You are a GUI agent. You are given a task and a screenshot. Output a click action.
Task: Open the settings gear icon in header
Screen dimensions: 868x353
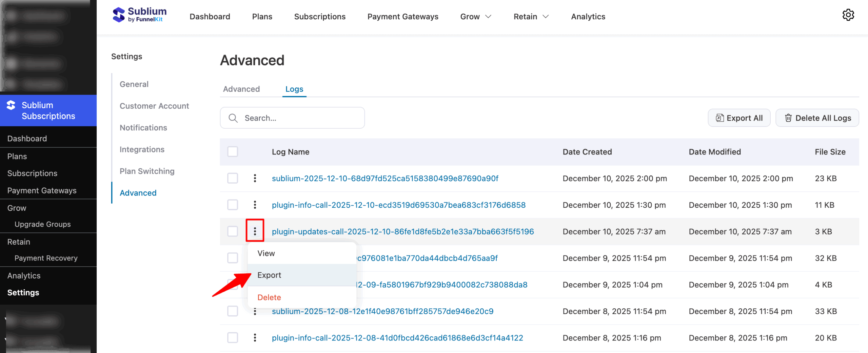point(848,15)
